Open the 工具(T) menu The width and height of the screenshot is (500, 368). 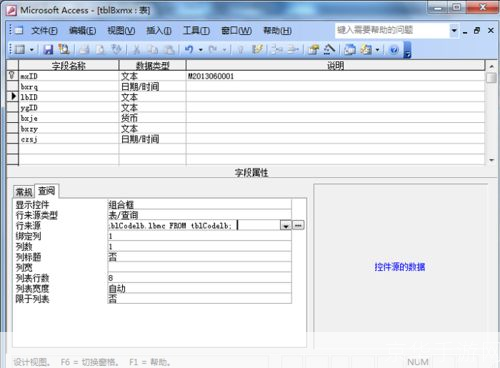coord(196,31)
